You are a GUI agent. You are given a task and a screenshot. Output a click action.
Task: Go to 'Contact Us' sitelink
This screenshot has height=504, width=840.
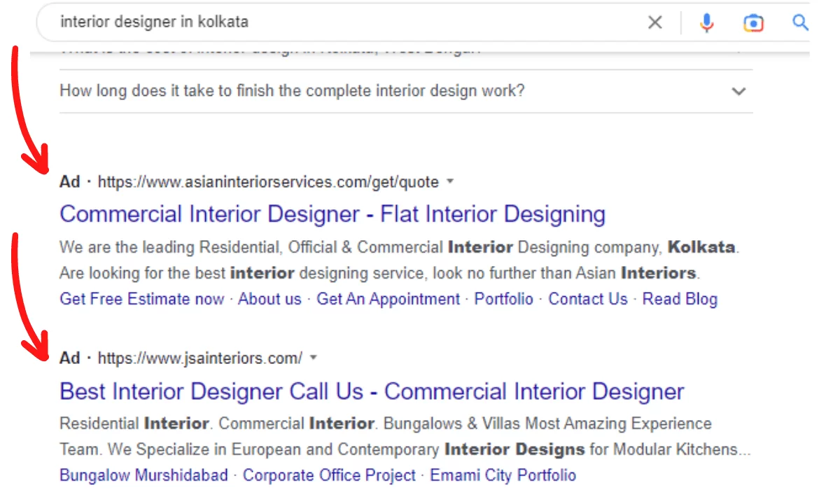[x=588, y=299]
